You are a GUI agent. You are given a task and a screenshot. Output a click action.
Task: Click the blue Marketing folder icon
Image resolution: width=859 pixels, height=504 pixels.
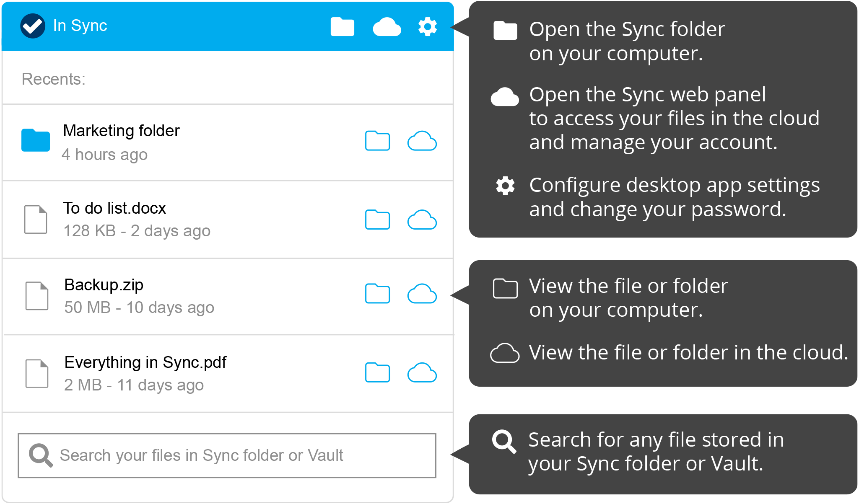coord(36,140)
